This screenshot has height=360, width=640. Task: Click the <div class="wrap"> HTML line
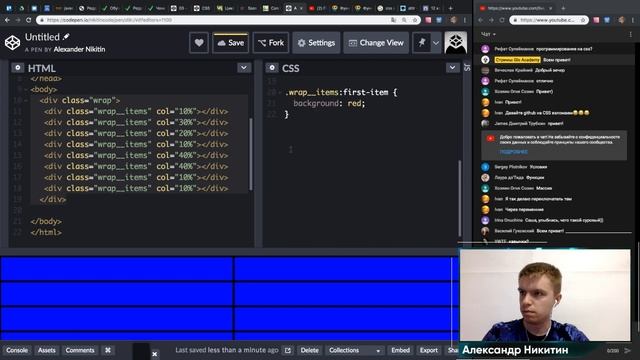coord(80,100)
